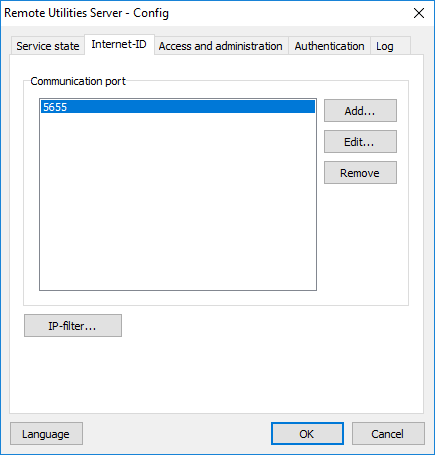Open the Edit... port dialog

[x=360, y=142]
